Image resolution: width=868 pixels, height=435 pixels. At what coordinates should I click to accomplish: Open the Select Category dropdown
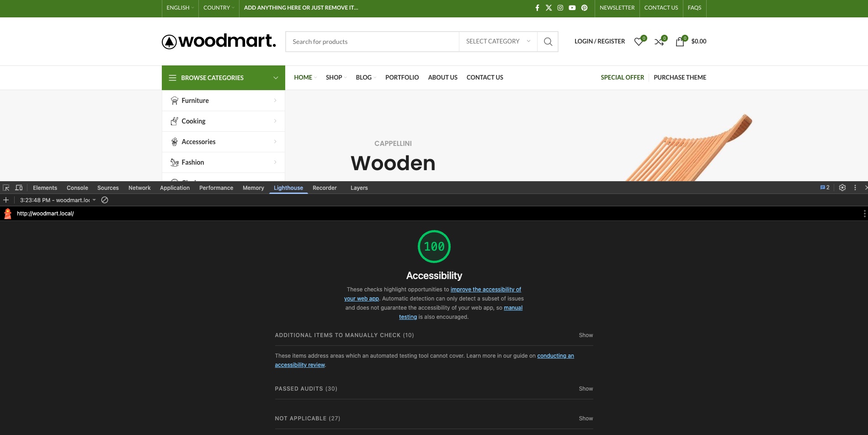[498, 42]
